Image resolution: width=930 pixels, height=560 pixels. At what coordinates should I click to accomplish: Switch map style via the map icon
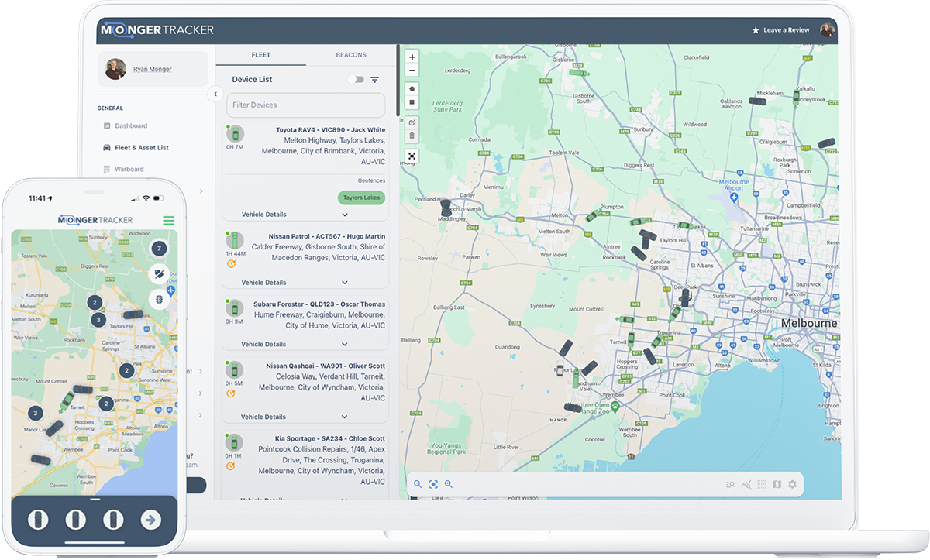click(x=777, y=484)
